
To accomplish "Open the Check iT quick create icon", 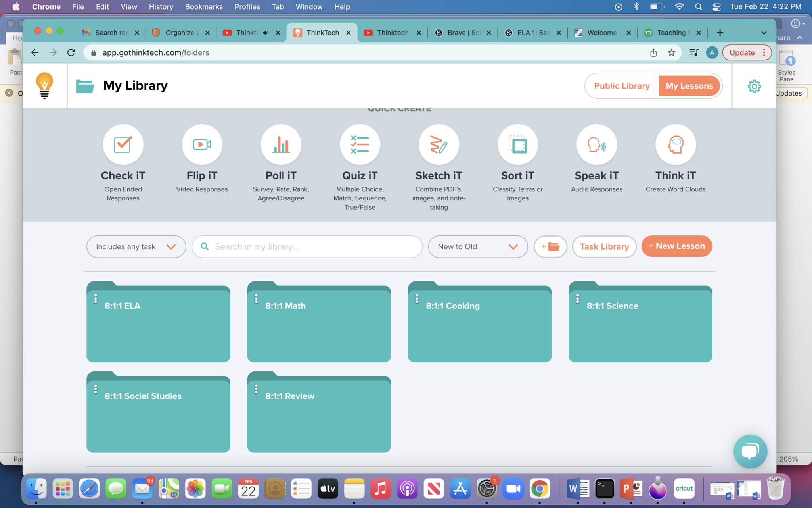I will click(x=123, y=144).
